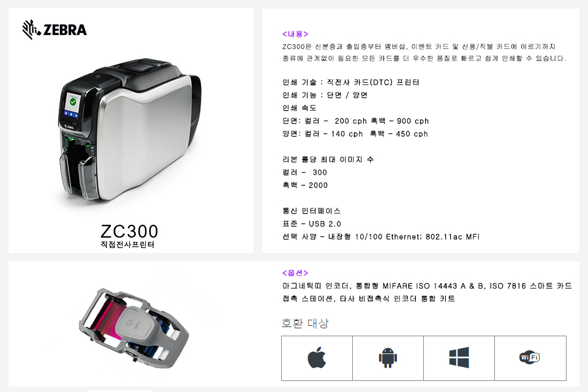
Task: Click the Android robot icon
Action: point(388,358)
